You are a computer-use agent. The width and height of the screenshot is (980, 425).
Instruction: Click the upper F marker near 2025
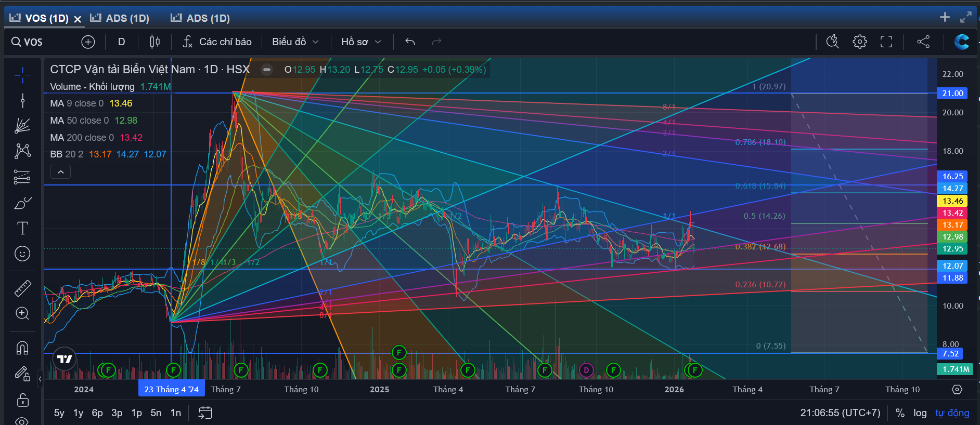399,353
